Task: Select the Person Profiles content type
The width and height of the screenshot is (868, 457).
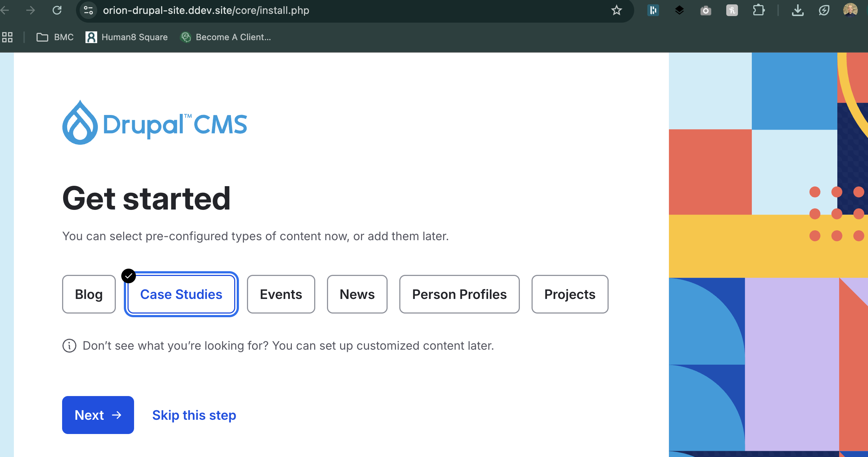Action: [460, 294]
